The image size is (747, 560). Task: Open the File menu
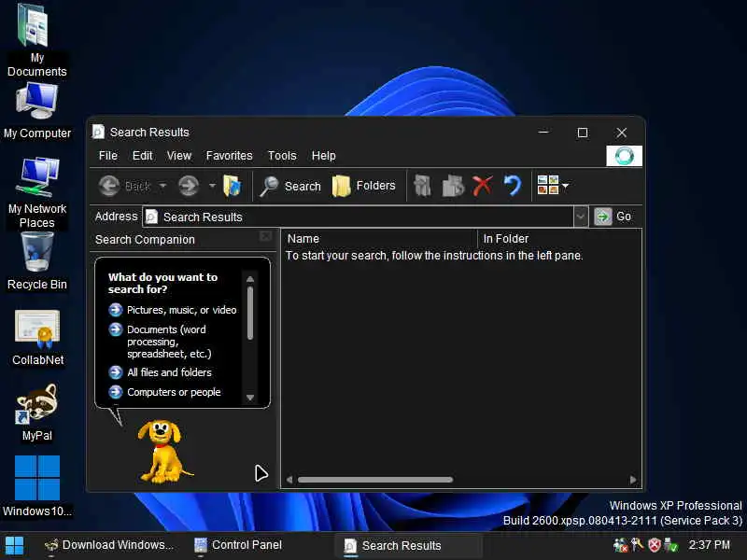[x=108, y=156]
